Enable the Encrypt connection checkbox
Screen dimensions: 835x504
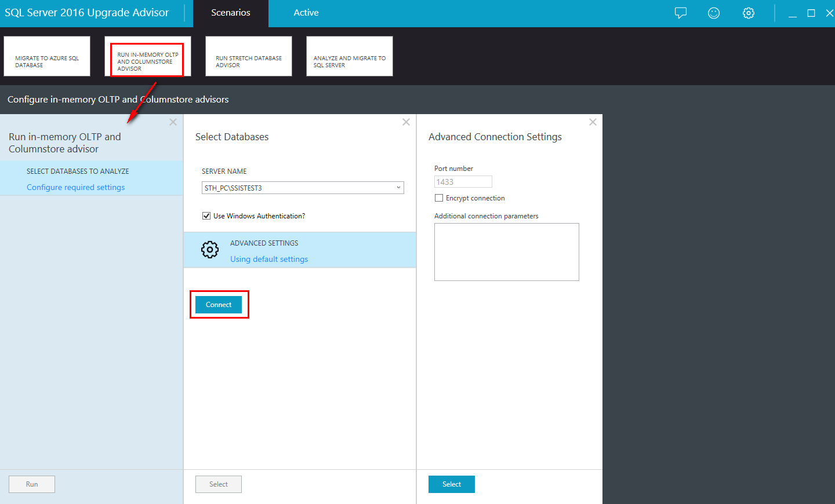(x=438, y=198)
